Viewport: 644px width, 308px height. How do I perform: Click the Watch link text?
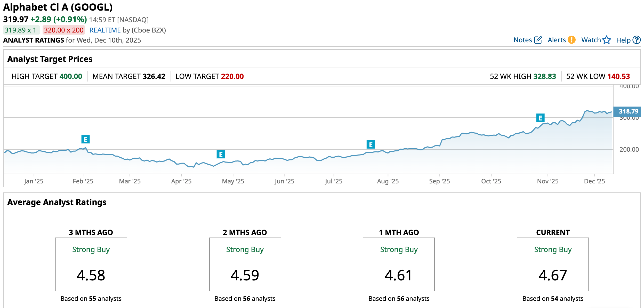click(x=591, y=40)
